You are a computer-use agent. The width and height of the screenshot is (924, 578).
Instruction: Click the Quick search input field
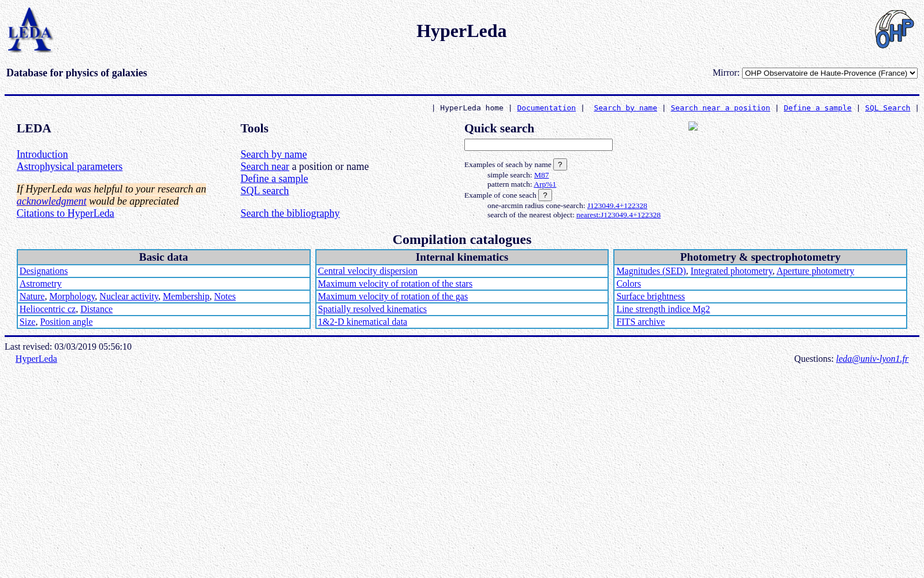pos(538,144)
